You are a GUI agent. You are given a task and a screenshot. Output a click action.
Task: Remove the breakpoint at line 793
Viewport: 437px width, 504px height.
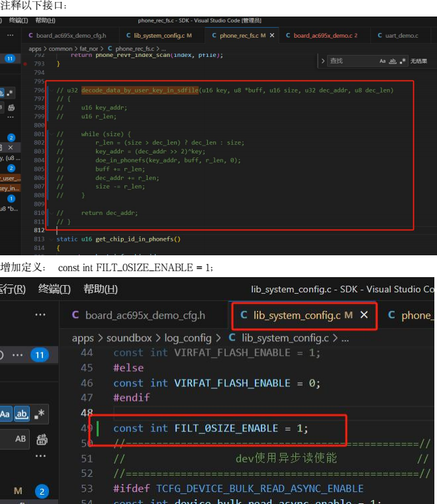tap(25, 64)
